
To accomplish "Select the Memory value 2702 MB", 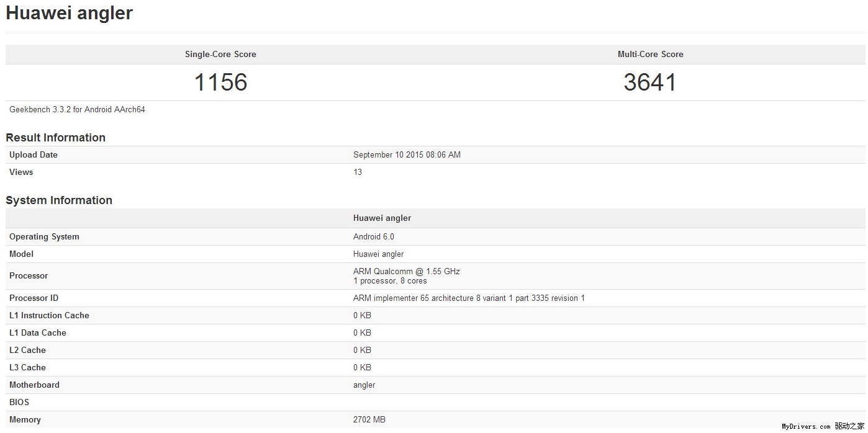I will [x=369, y=419].
